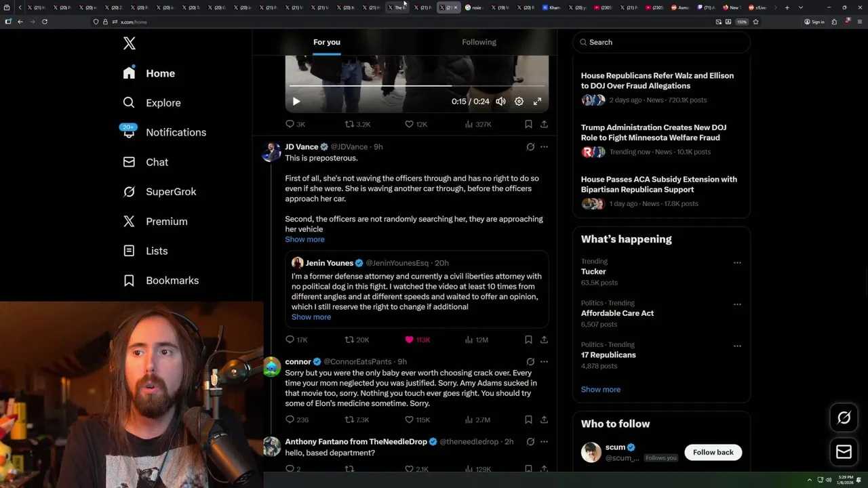Click the Search input field
This screenshot has width=868, height=488.
662,42
